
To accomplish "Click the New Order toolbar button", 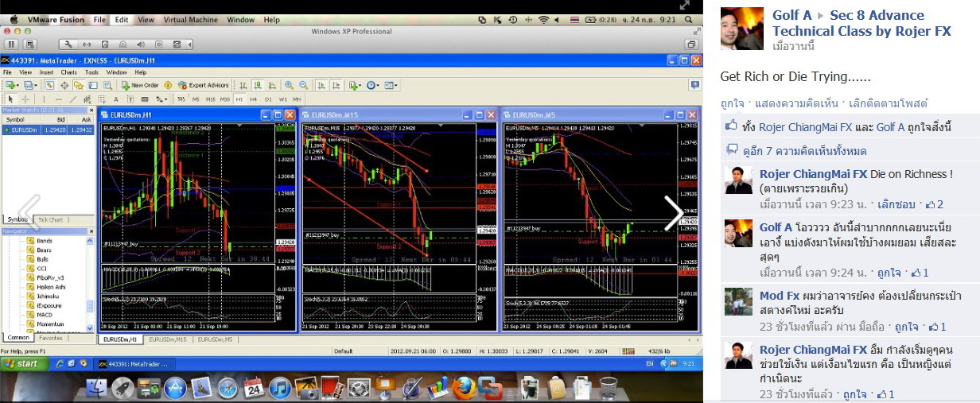I will 140,85.
